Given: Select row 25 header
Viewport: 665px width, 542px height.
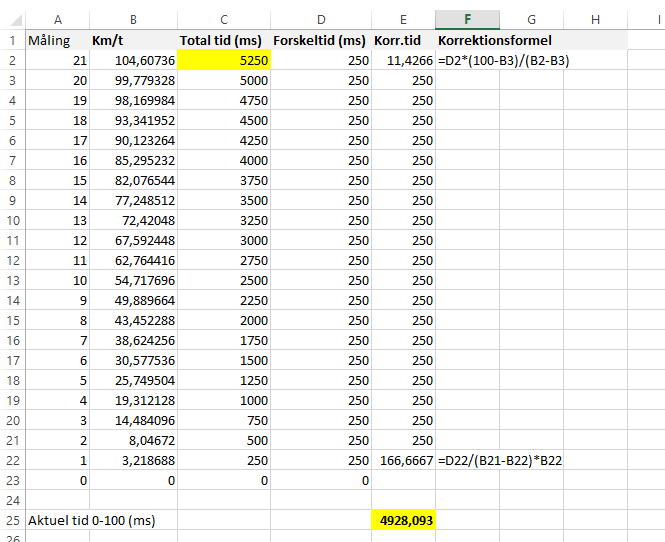Looking at the screenshot, I should tap(13, 520).
